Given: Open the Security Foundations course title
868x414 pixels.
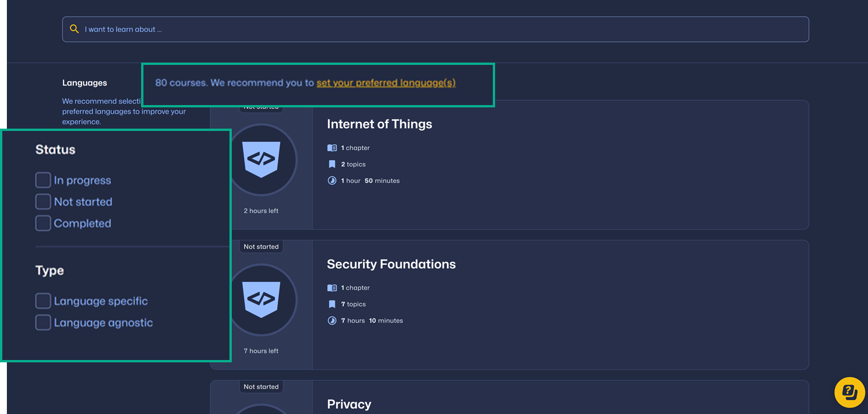Looking at the screenshot, I should 391,265.
